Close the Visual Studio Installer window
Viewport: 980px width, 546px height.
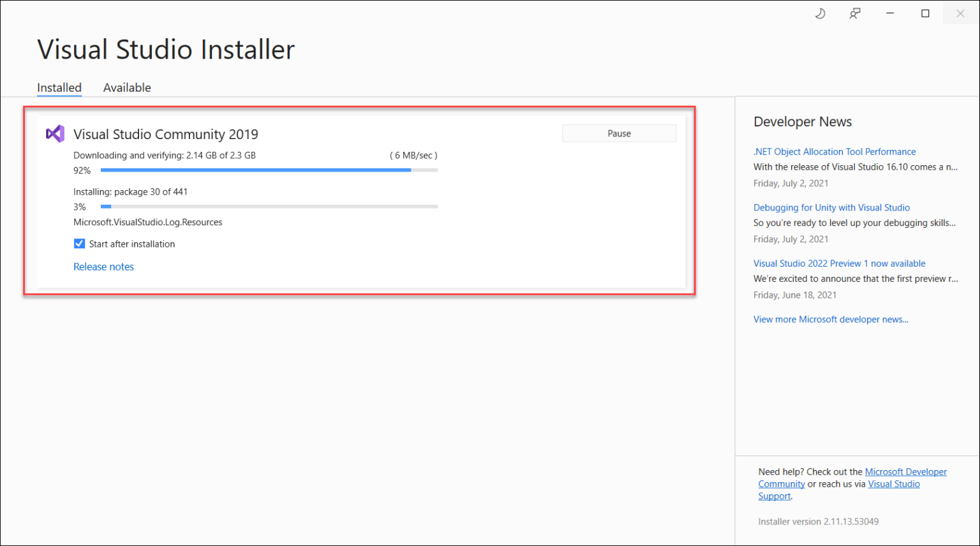click(x=960, y=13)
